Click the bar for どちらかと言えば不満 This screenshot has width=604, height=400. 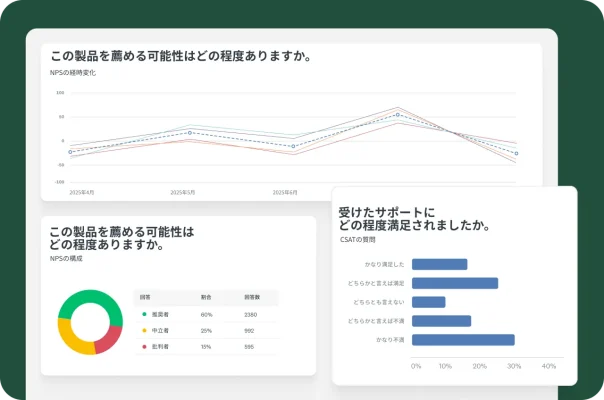[441, 321]
